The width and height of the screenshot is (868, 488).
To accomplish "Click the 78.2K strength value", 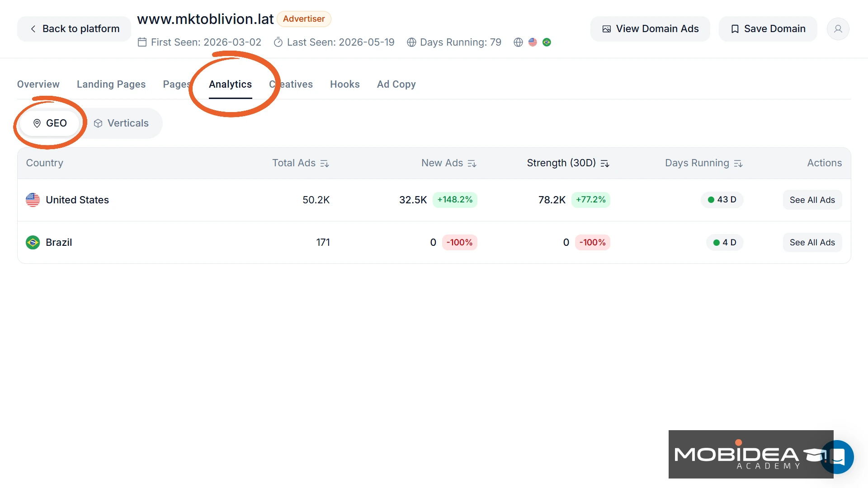I will [x=552, y=200].
